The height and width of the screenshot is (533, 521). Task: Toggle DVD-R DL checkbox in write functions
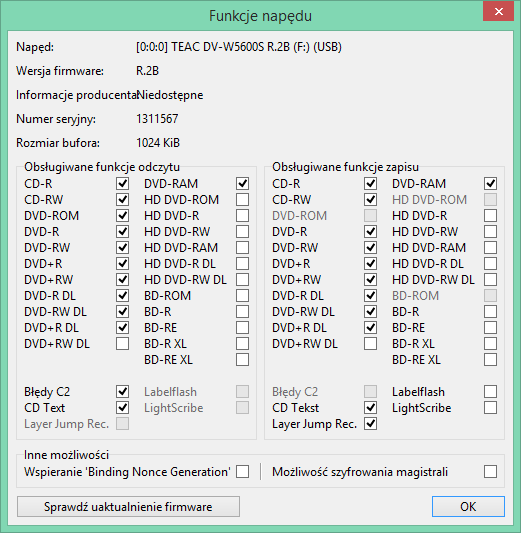tap(370, 295)
